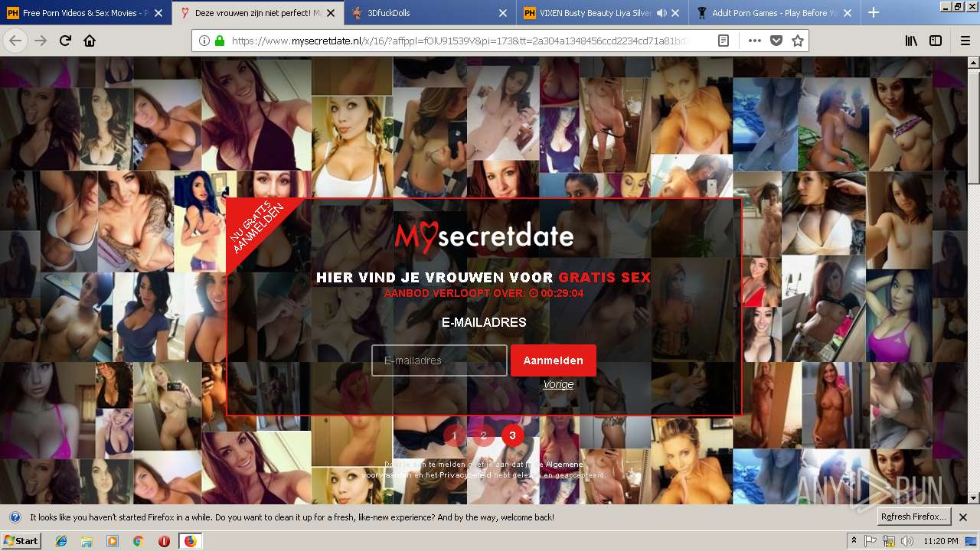Close the Firefox refresh notification bar
Viewport: 980px width, 551px height.
(x=963, y=517)
